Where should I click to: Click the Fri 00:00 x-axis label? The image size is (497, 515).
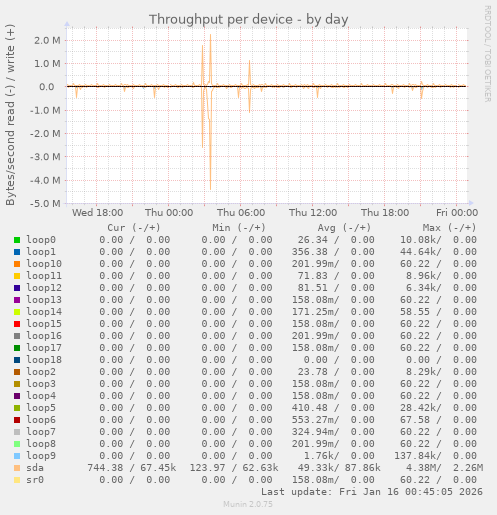point(457,213)
